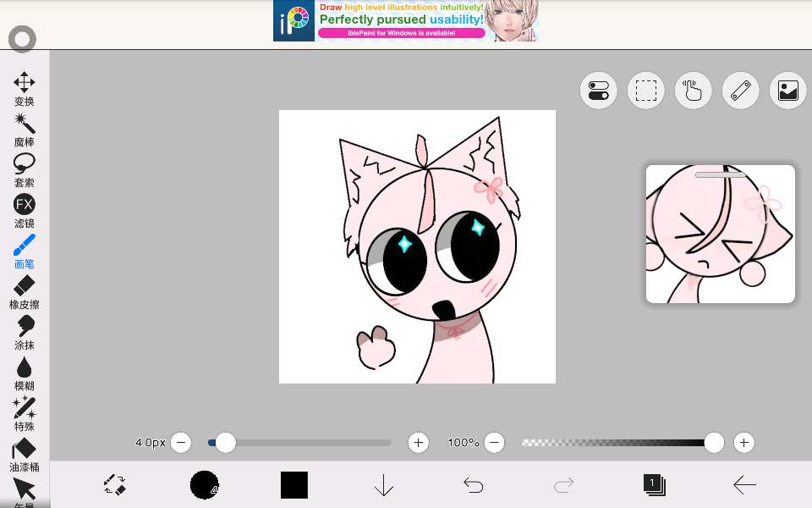Go back with the left arrow
The height and width of the screenshot is (508, 812).
coord(744,485)
